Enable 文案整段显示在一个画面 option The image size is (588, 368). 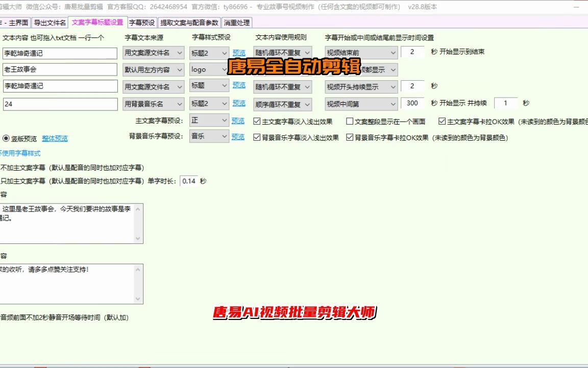coord(350,121)
